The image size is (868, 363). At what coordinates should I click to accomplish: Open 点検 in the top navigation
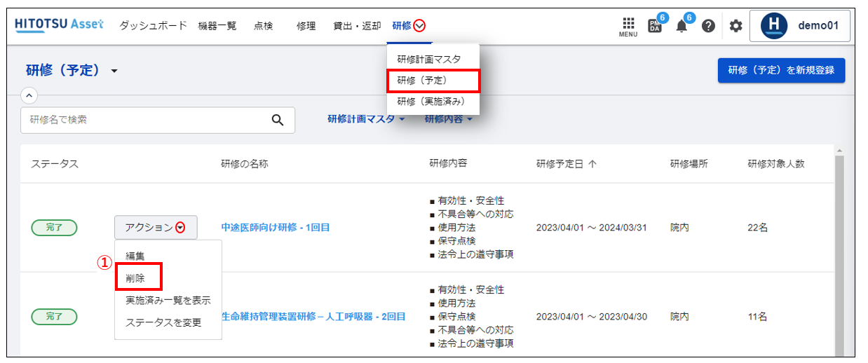click(263, 26)
